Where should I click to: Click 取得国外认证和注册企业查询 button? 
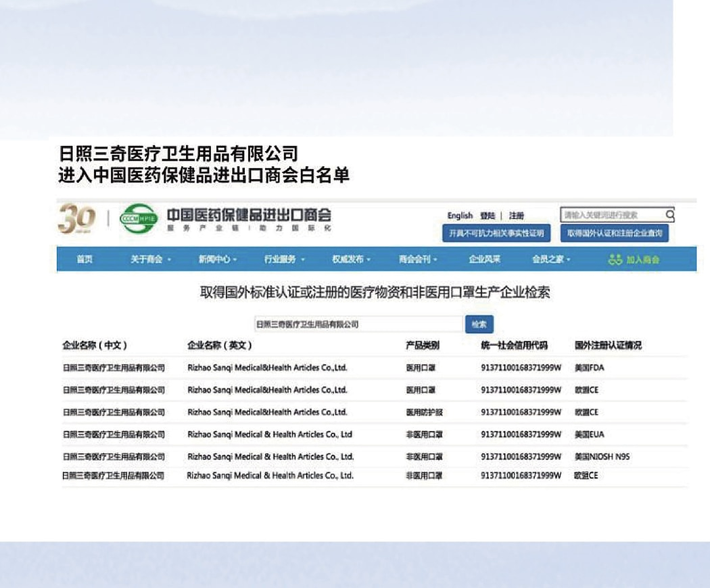(614, 233)
